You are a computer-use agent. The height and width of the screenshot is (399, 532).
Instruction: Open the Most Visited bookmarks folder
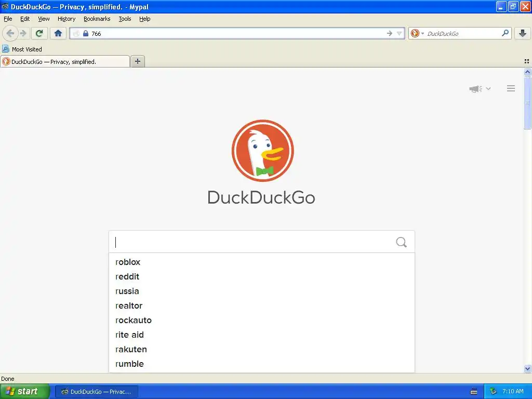click(22, 49)
